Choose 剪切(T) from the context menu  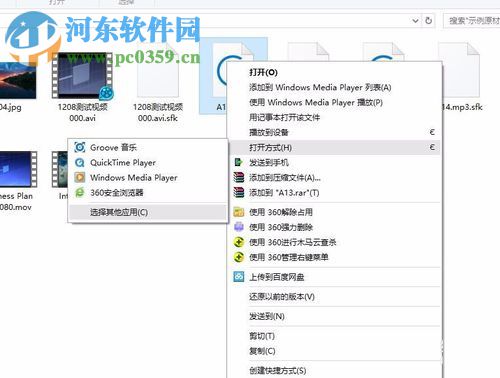click(334, 336)
